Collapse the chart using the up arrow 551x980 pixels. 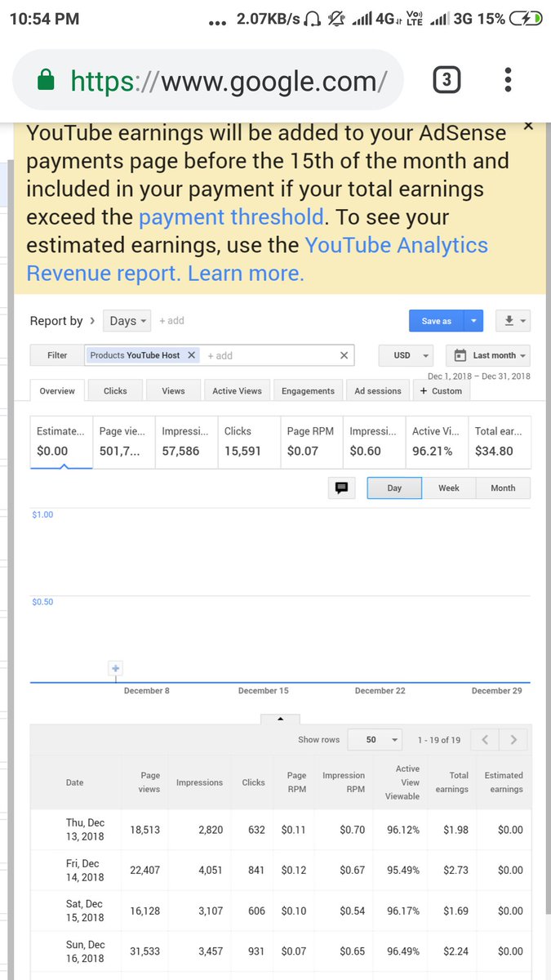point(281,719)
